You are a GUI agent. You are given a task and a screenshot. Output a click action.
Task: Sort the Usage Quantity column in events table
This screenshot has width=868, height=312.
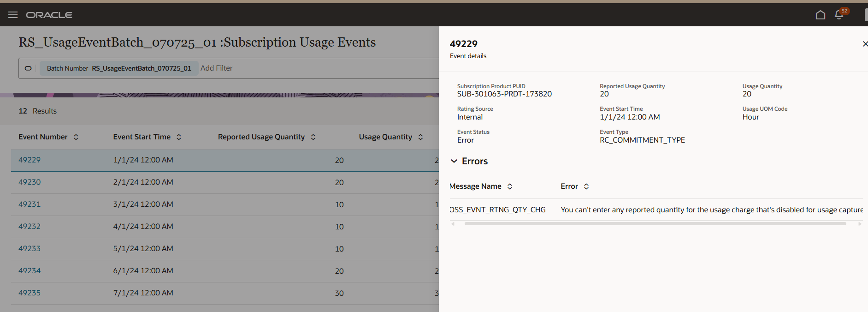pyautogui.click(x=420, y=137)
